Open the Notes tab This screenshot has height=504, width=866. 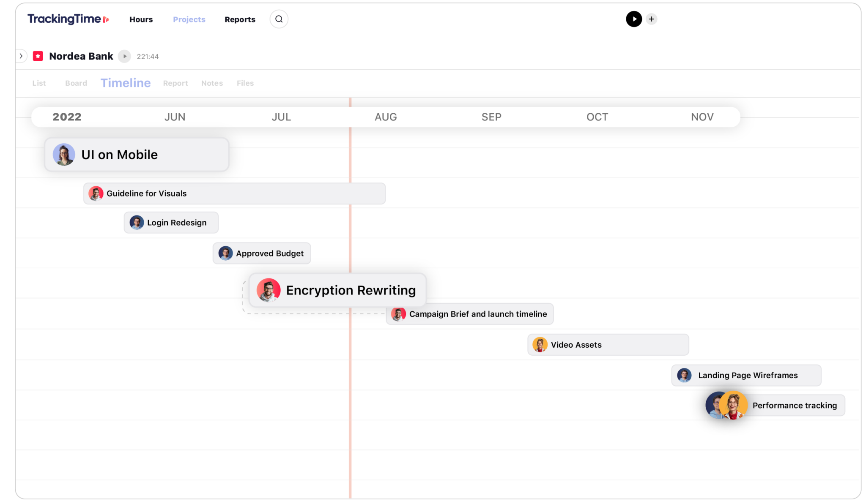point(212,83)
